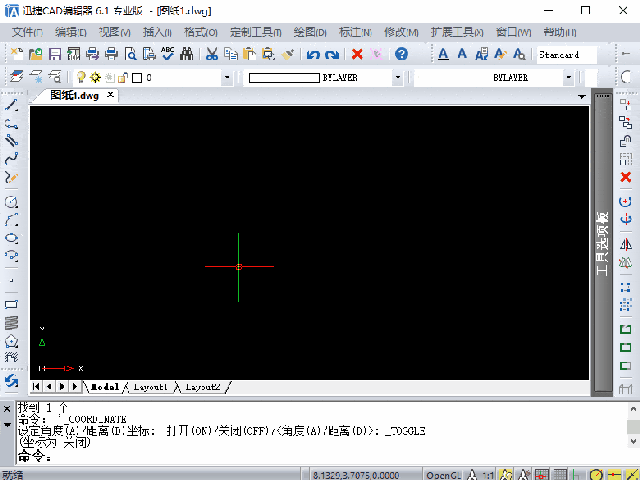Open Print Preview with magnifier page icon
This screenshot has width=640, height=480.
click(131, 54)
